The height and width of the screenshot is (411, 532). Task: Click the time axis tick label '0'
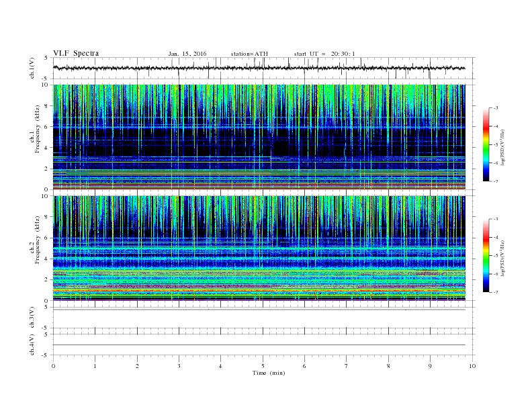point(53,366)
